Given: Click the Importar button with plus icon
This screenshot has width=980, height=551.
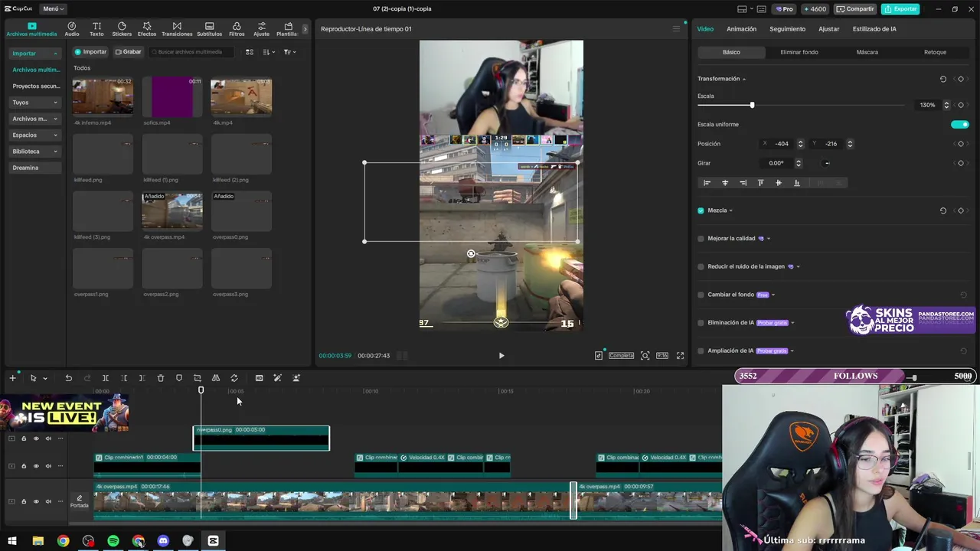Looking at the screenshot, I should 91,52.
